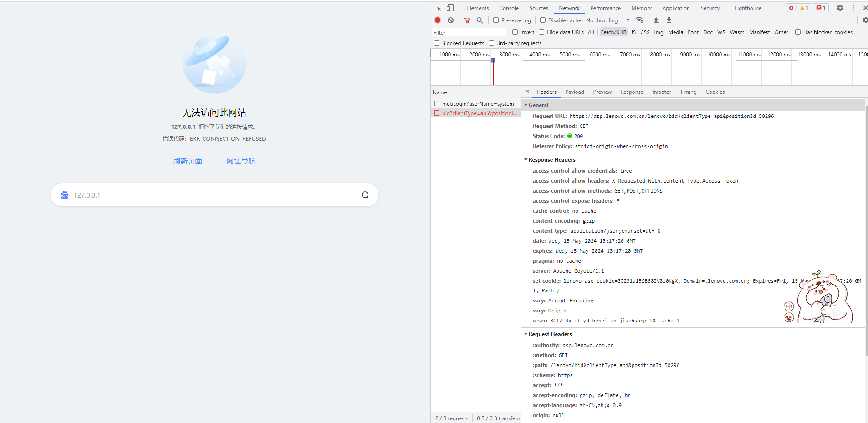
Task: Click the export HAR download arrow
Action: pos(669,20)
